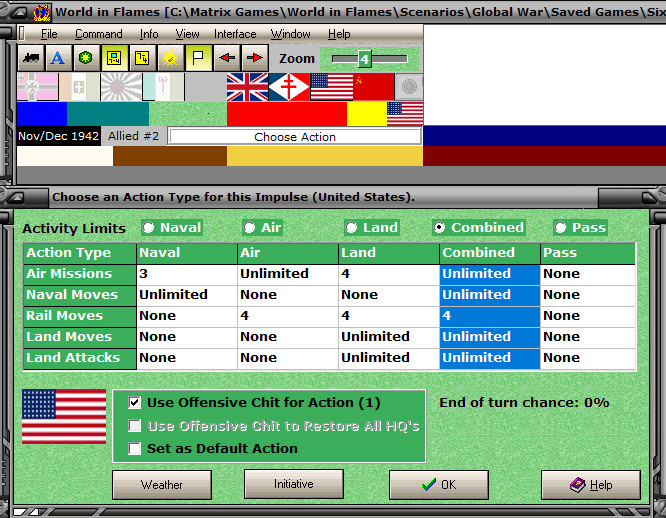Click Air Missions value 3 under Naval

[x=186, y=274]
